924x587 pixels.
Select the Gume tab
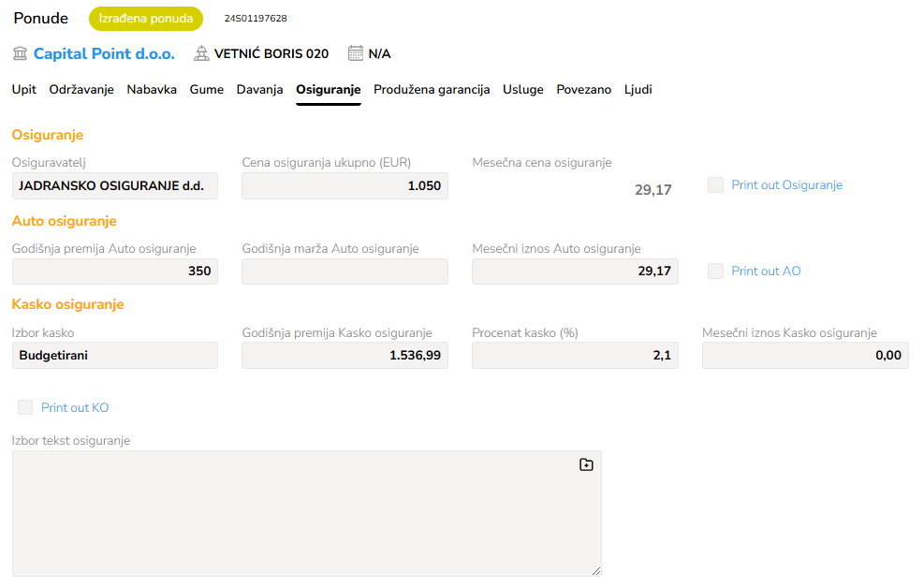(x=207, y=90)
